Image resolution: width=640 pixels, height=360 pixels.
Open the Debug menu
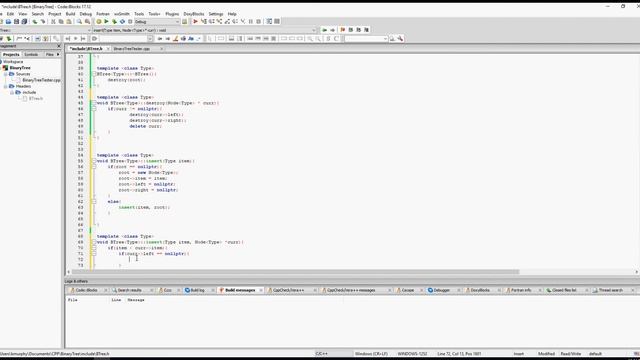point(86,14)
